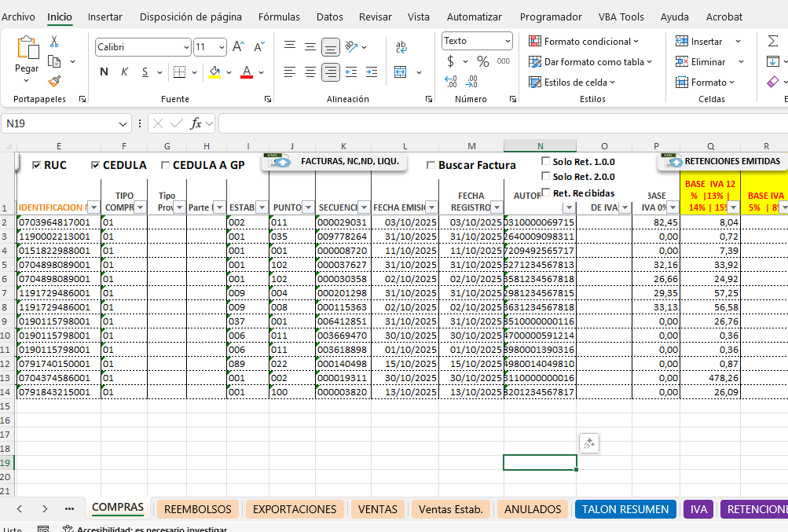The height and width of the screenshot is (532, 788).
Task: Check the Buscar Factura checkbox
Action: [431, 165]
